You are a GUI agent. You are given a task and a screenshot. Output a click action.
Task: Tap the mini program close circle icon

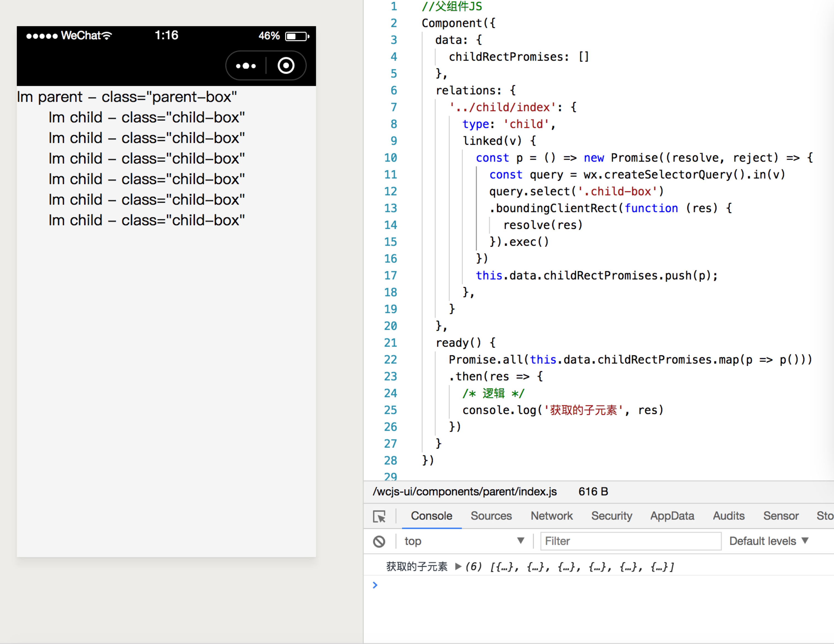pos(286,66)
